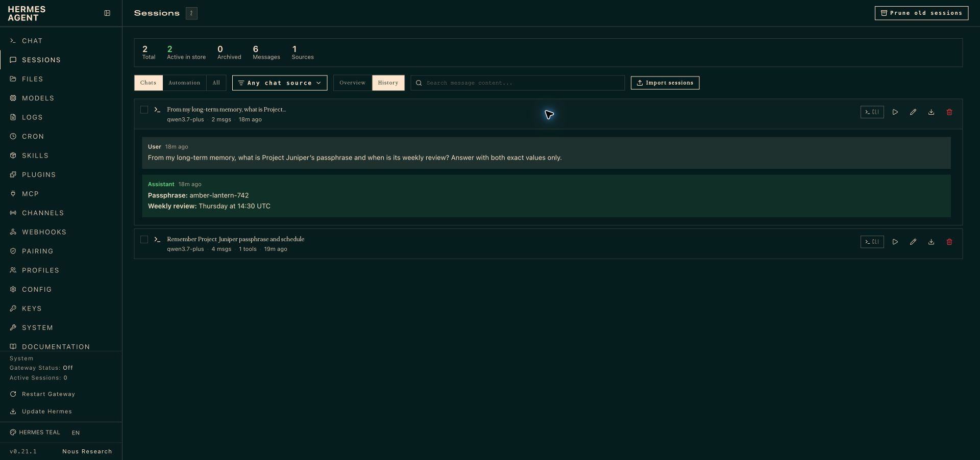Export the 'Remember Project Juniper' session
This screenshot has height=460, width=980.
[x=931, y=242]
